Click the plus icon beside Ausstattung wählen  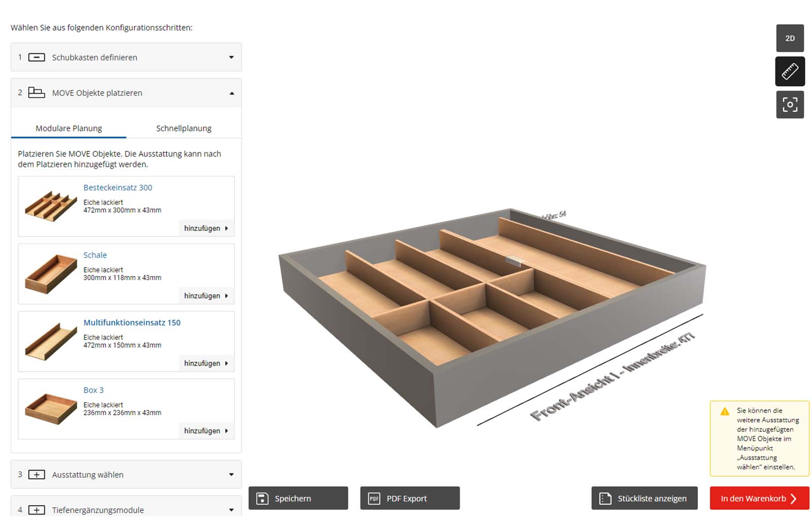(x=36, y=474)
